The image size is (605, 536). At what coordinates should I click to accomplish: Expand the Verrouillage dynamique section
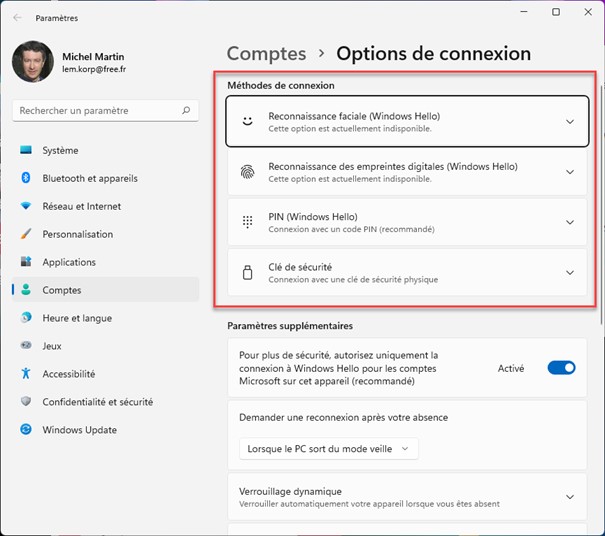[570, 497]
